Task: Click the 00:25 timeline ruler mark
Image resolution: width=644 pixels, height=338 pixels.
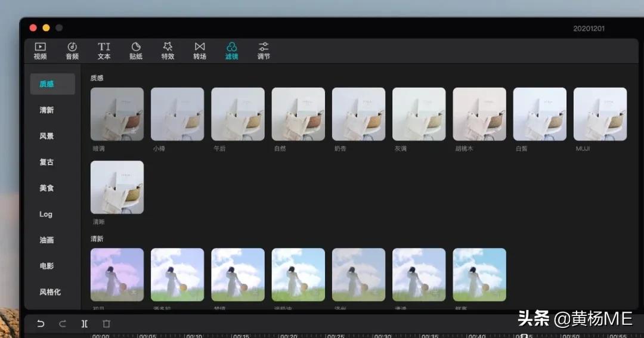Action: (x=336, y=336)
